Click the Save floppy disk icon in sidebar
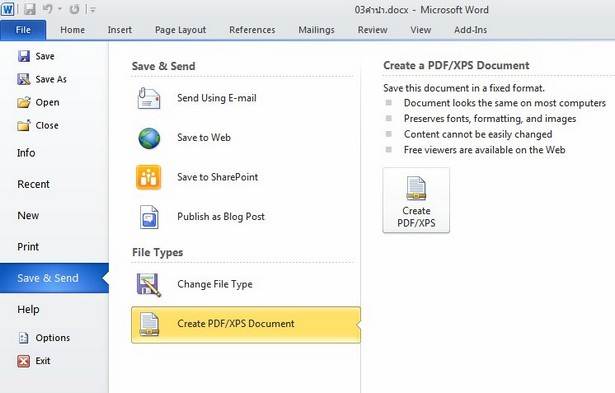 coord(24,56)
